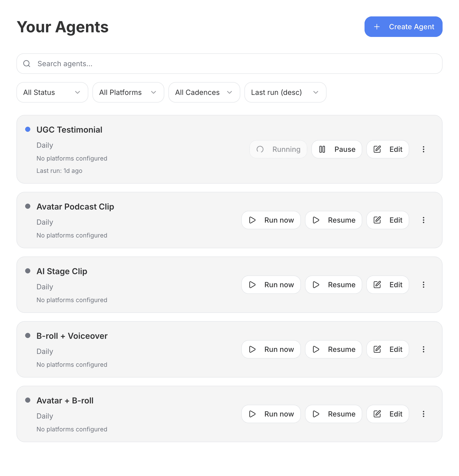
Task: Click the plus icon on Create Agent button
Action: point(377,26)
